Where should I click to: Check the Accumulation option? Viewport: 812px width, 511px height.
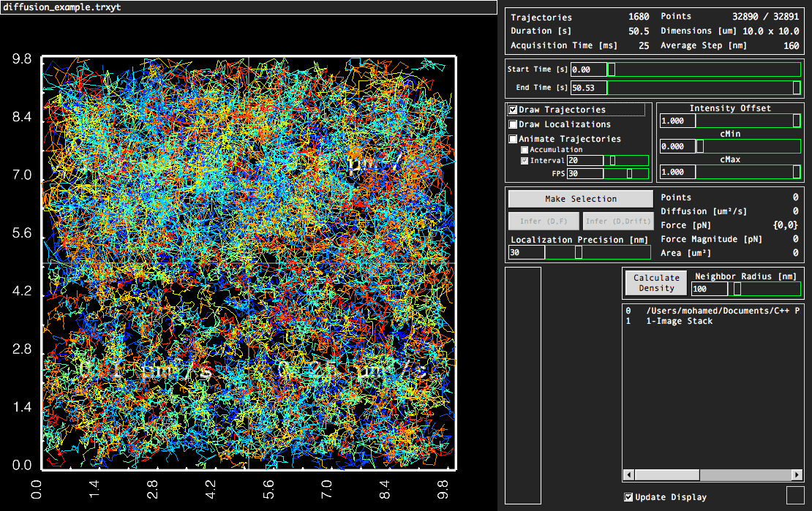point(525,150)
